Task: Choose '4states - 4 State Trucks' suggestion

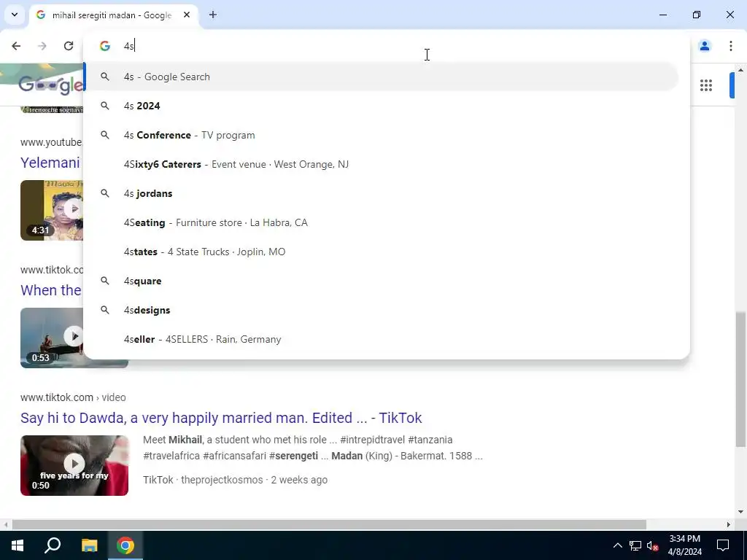Action: click(381, 252)
